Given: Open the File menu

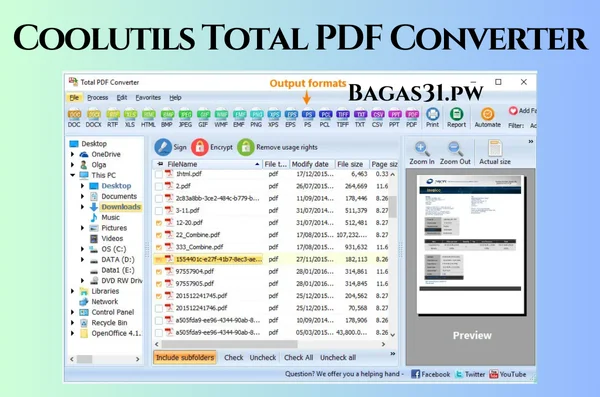Looking at the screenshot, I should (74, 98).
